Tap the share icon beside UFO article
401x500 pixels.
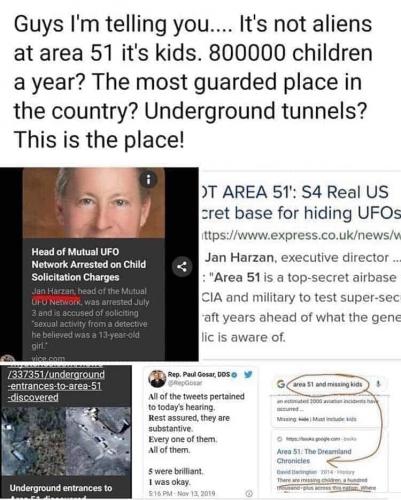[182, 267]
